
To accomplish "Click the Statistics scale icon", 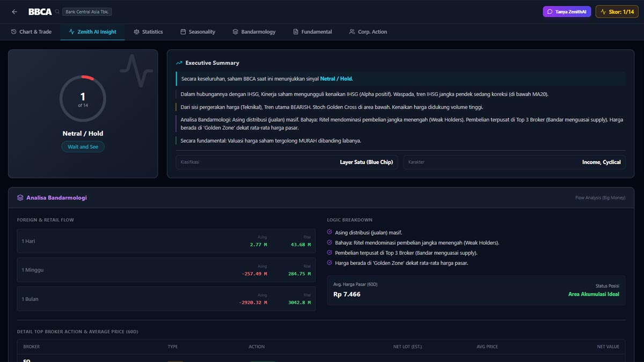I will coord(136,32).
